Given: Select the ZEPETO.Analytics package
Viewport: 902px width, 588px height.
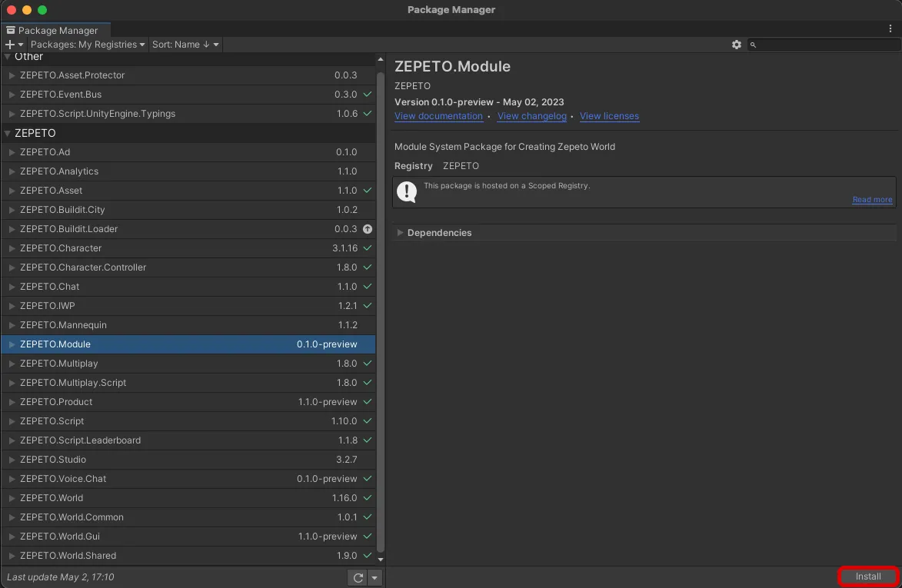Looking at the screenshot, I should 188,171.
